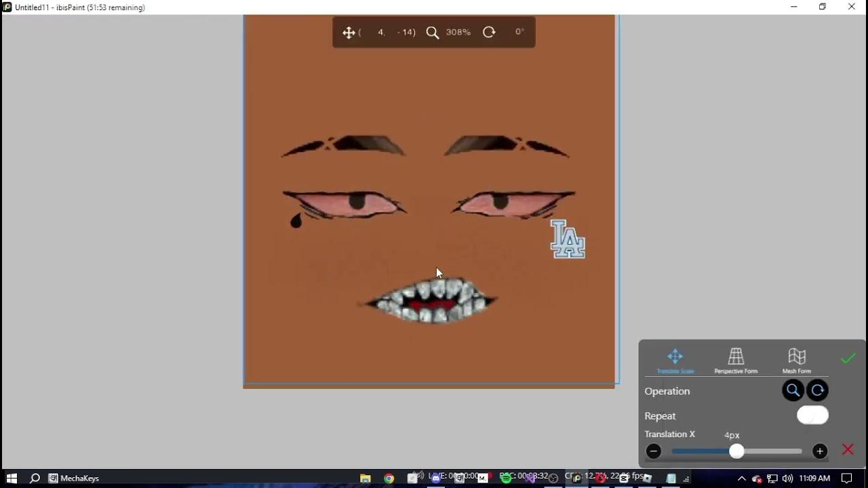Confirm the transform with the green checkmark
Image resolution: width=868 pixels, height=488 pixels.
pyautogui.click(x=848, y=359)
